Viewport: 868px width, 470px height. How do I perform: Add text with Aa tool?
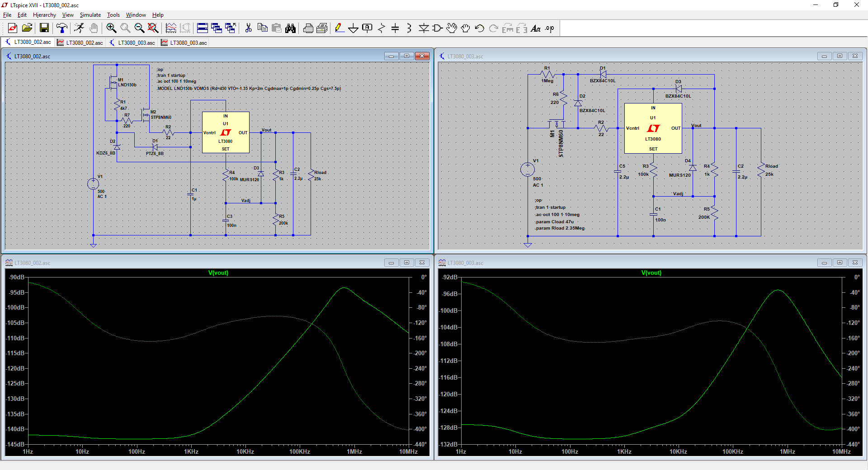coord(536,28)
